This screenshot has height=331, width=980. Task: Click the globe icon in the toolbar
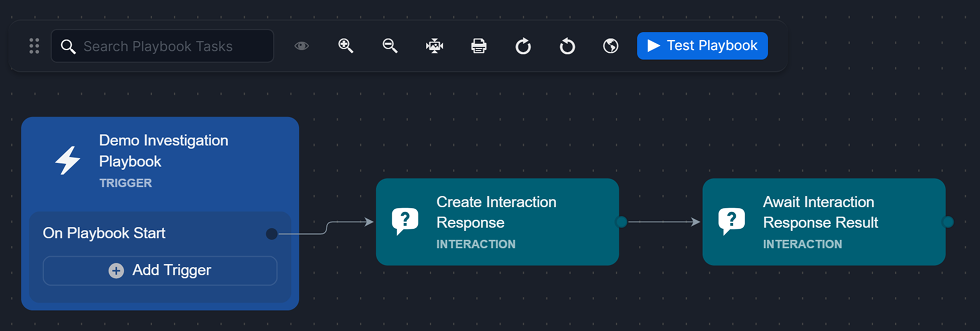coord(611,46)
